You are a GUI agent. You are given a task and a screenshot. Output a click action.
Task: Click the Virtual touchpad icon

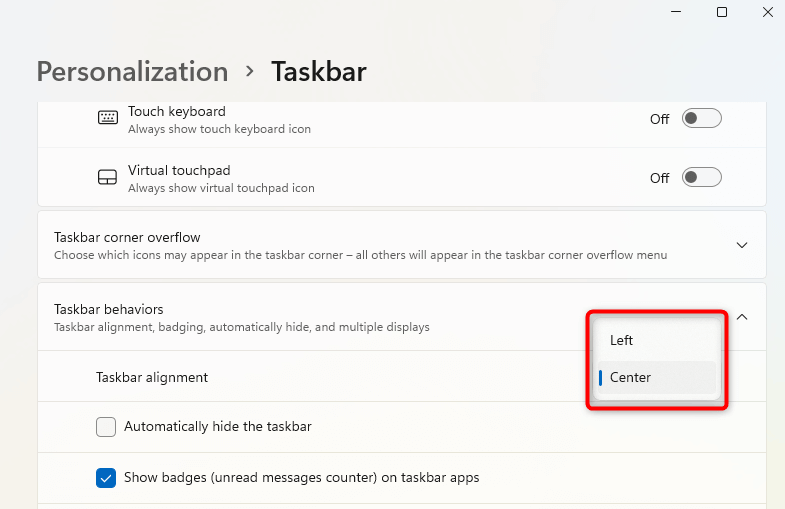(107, 178)
